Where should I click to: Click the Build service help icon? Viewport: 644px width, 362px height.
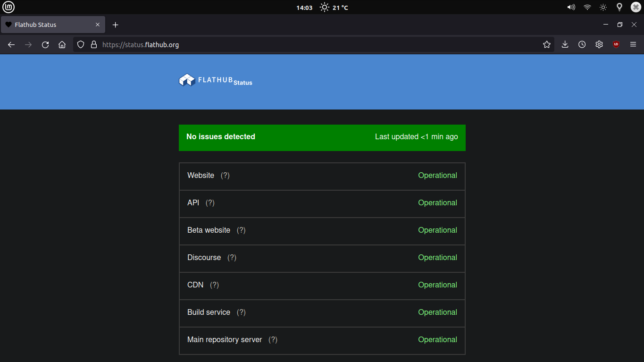[x=241, y=312]
